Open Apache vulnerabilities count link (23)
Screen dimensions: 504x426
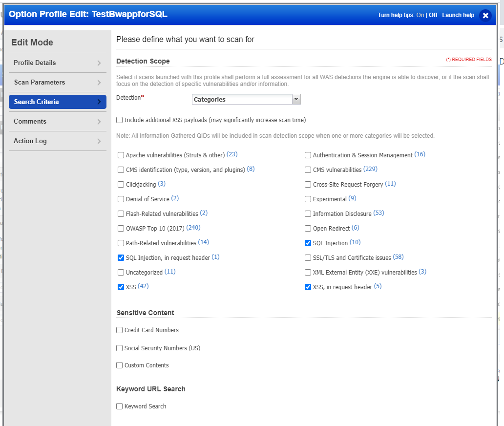pos(232,155)
